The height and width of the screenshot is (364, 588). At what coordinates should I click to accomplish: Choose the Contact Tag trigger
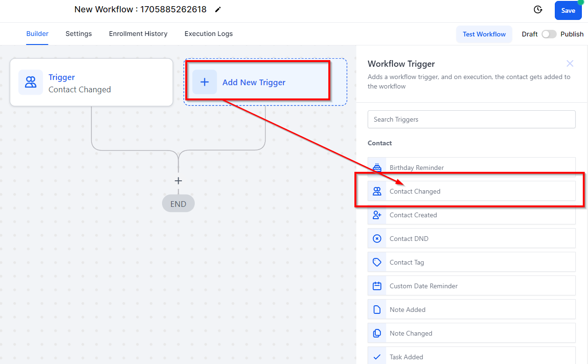pos(471,262)
